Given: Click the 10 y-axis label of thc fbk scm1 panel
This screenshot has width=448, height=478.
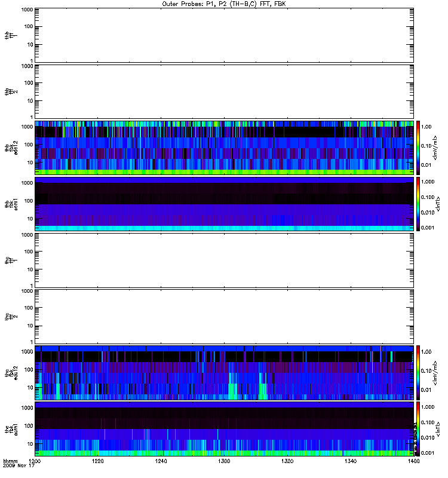Looking at the screenshot, I should tap(30, 444).
